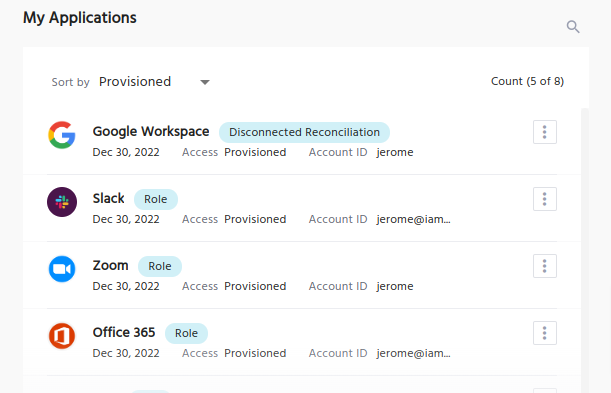Click the Count (5 of 8) label
Image resolution: width=611 pixels, height=393 pixels.
pos(527,81)
